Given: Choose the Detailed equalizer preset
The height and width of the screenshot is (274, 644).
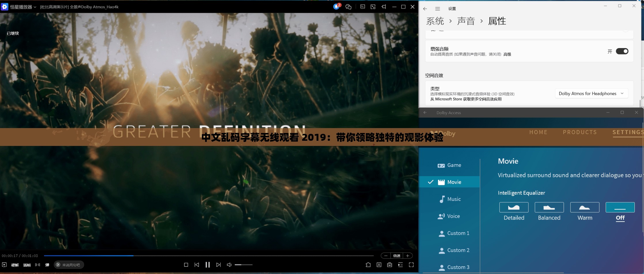Looking at the screenshot, I should [x=514, y=207].
